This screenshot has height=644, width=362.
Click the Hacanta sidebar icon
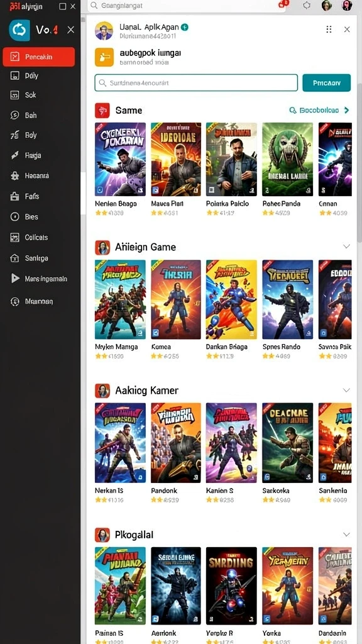coord(15,176)
